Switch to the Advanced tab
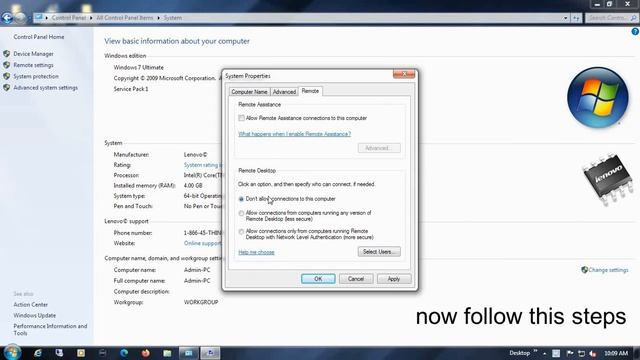 pos(284,92)
